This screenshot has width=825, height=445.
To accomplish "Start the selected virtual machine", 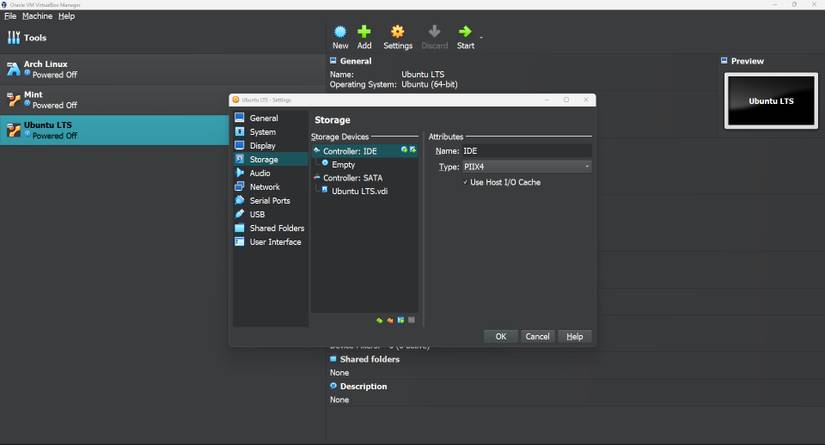I will point(465,37).
